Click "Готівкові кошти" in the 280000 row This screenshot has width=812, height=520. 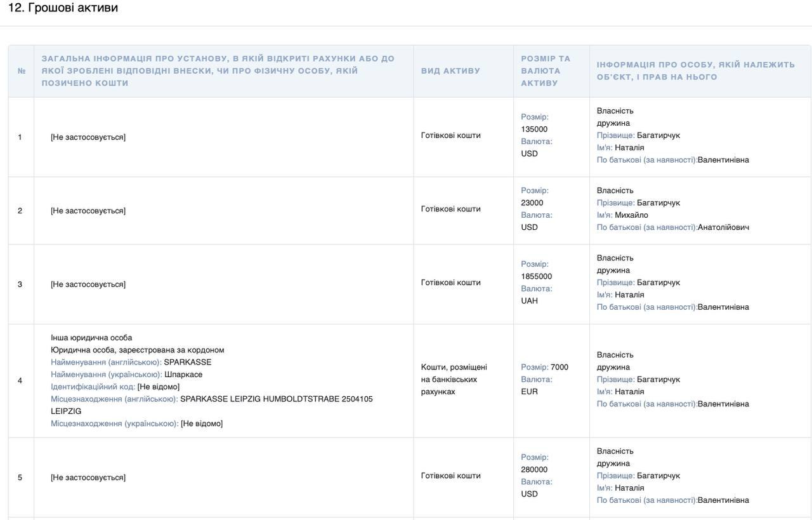[x=451, y=476]
